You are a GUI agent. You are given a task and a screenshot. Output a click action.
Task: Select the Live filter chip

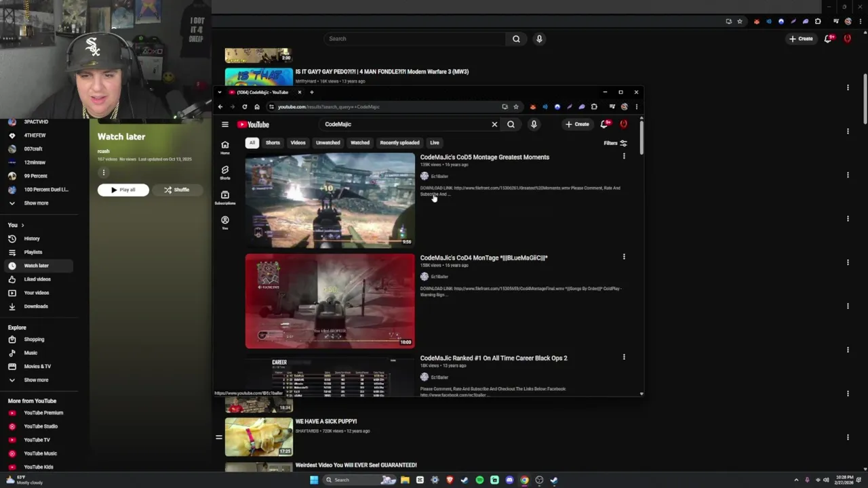click(435, 143)
